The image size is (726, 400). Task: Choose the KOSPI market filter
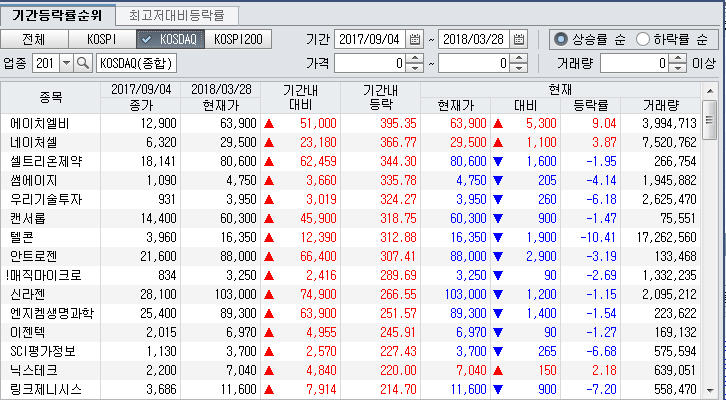coord(102,39)
